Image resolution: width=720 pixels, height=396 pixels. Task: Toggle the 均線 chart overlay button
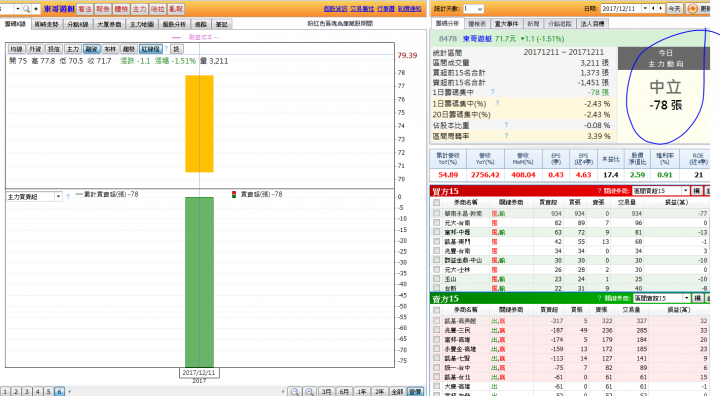(16, 49)
